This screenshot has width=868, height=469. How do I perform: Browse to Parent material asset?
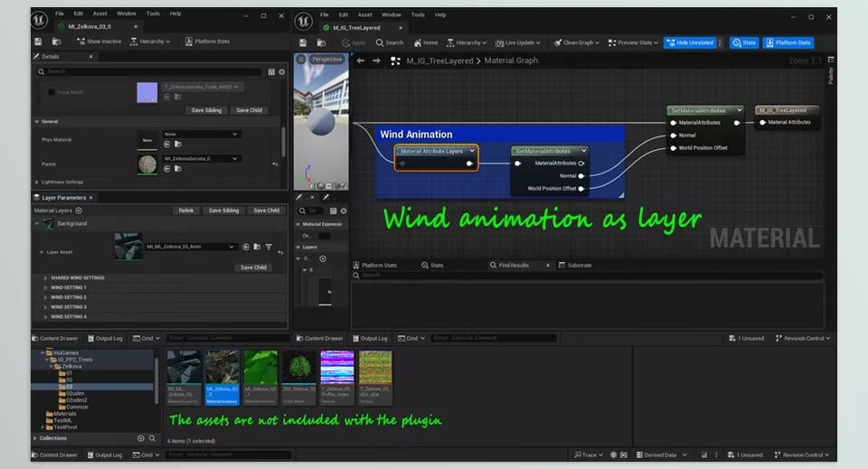pos(178,169)
